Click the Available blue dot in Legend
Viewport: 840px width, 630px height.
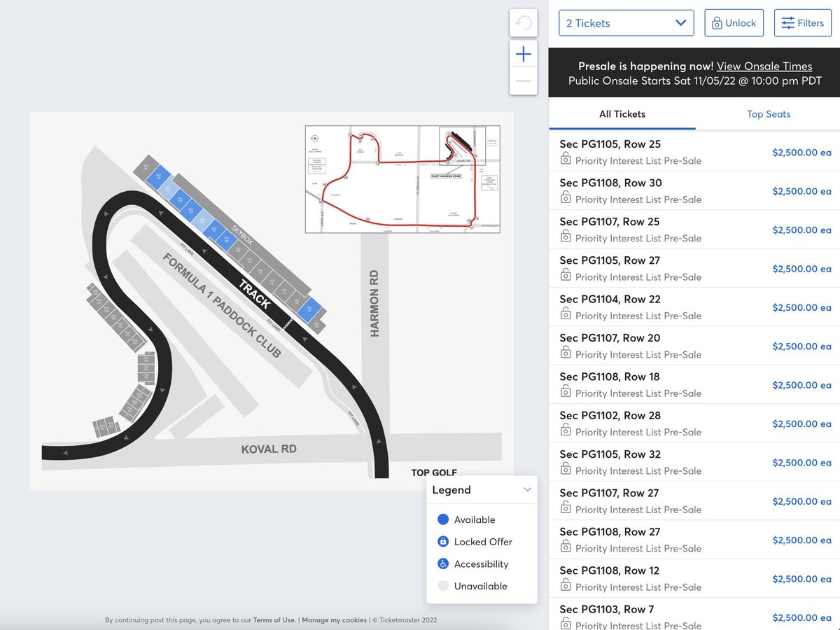coord(442,519)
